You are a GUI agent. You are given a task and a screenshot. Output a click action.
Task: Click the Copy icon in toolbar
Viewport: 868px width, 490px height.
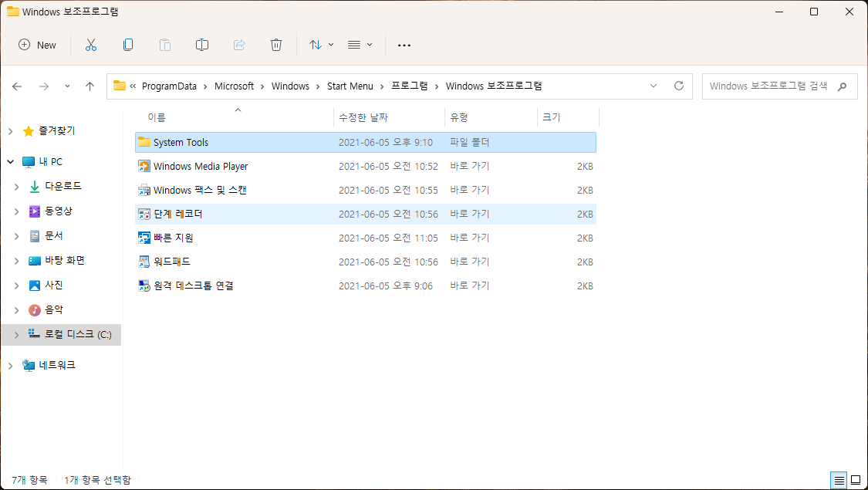tap(128, 45)
